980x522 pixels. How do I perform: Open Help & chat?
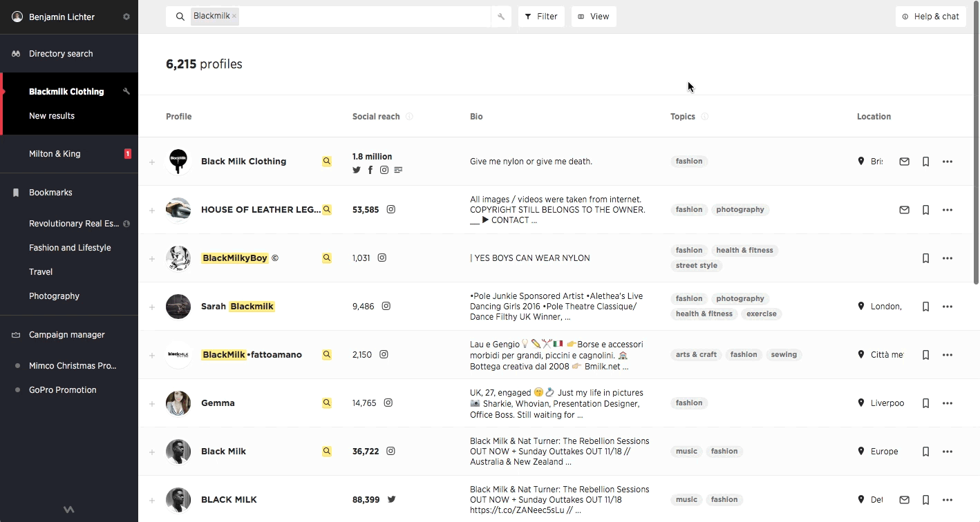pyautogui.click(x=930, y=17)
